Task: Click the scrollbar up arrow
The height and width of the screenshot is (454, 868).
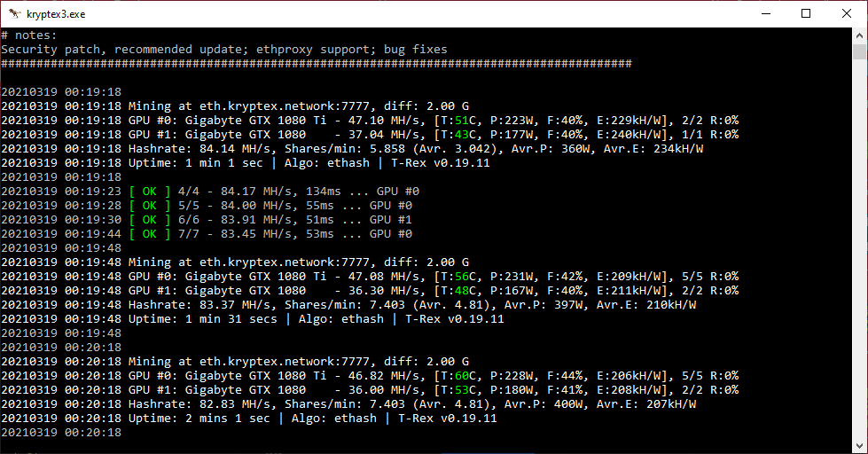Action: pyautogui.click(x=860, y=35)
